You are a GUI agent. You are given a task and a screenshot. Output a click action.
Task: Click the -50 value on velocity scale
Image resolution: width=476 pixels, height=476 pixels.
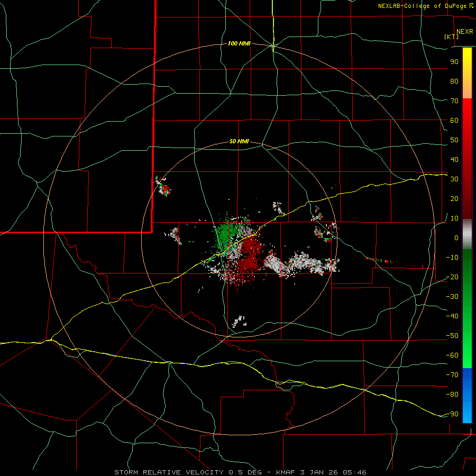(x=452, y=336)
